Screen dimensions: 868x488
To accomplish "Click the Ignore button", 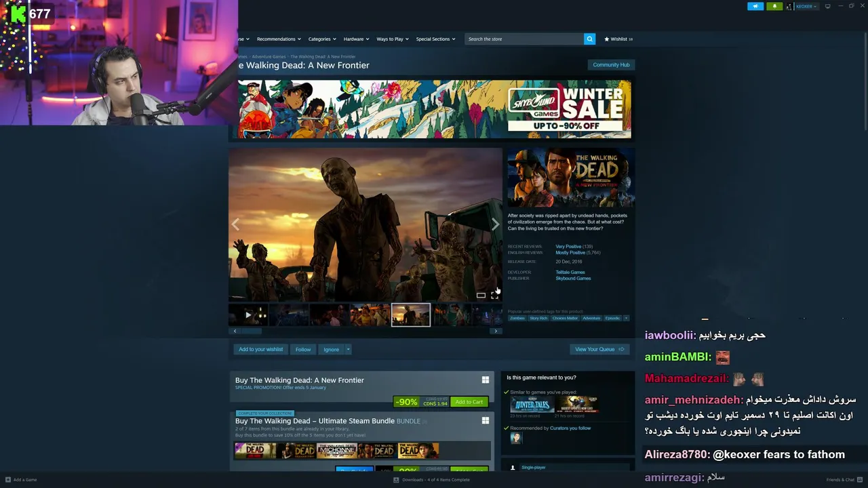I will point(331,349).
